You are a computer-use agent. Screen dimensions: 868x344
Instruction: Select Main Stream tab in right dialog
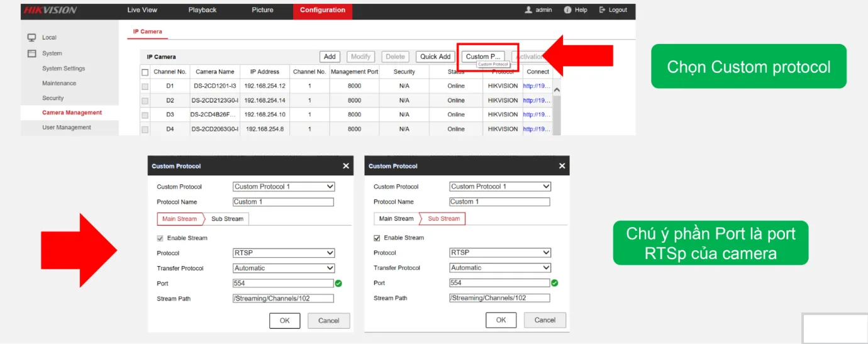(396, 219)
